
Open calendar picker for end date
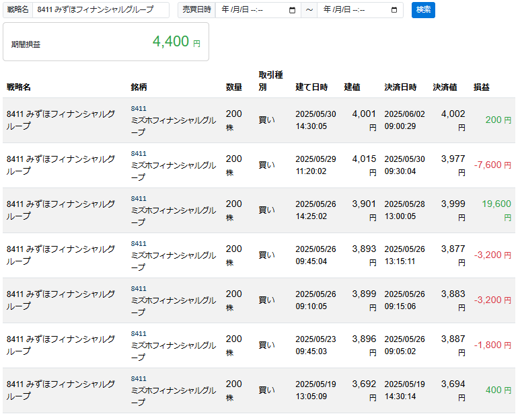(394, 10)
